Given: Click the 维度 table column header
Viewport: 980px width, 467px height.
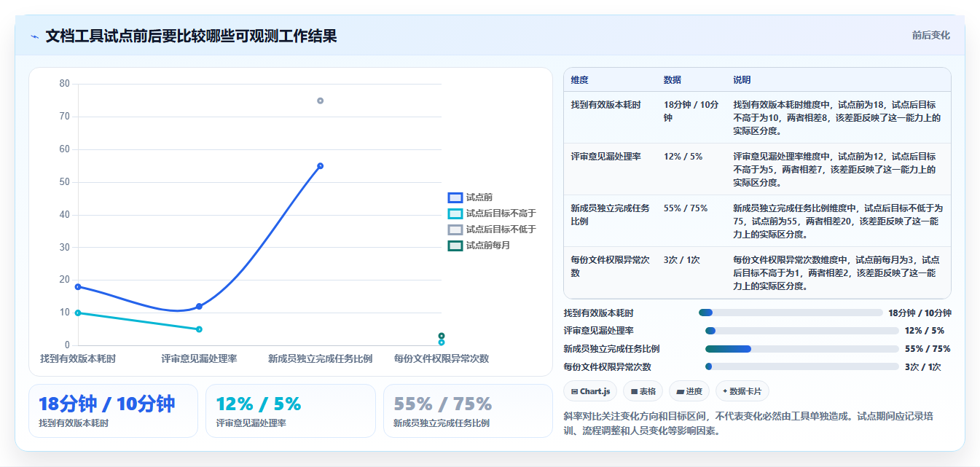Looking at the screenshot, I should coord(580,79).
